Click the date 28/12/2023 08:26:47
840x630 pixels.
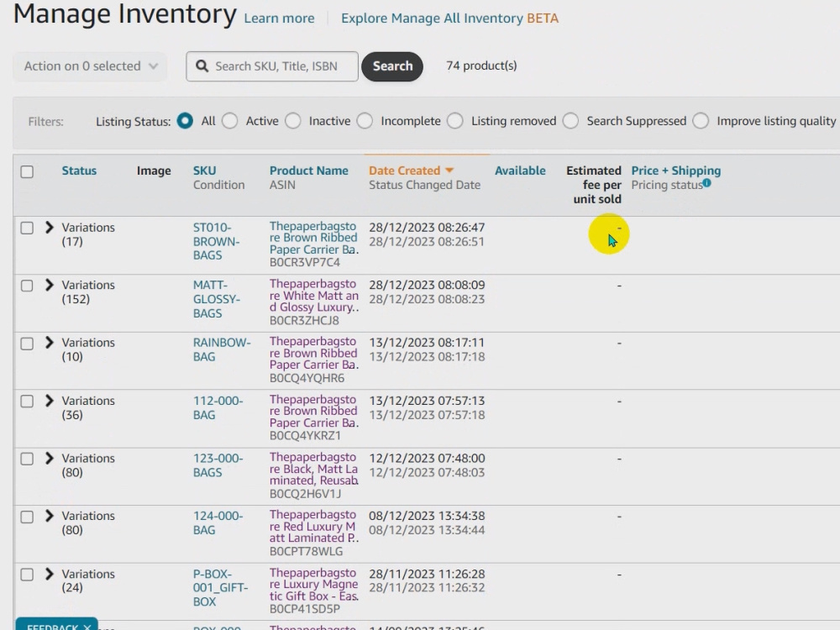click(427, 227)
